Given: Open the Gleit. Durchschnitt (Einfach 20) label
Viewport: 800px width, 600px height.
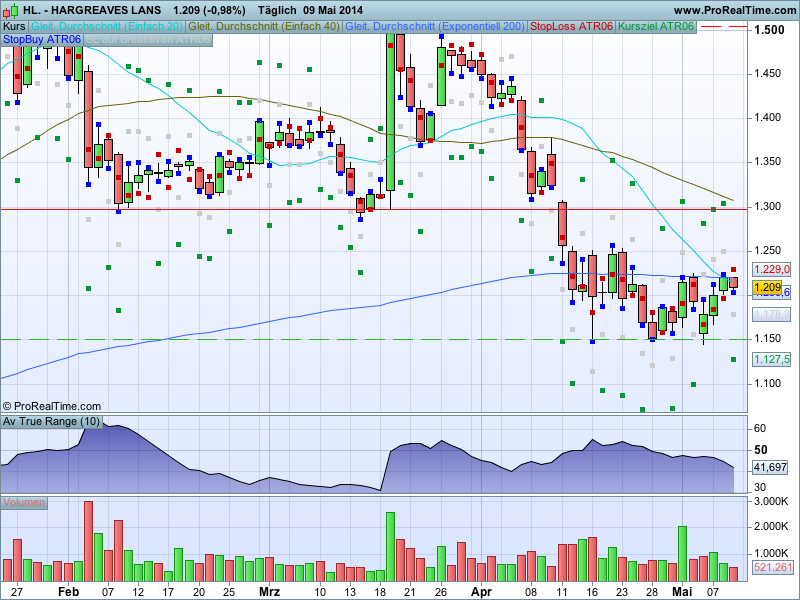Looking at the screenshot, I should (x=106, y=26).
